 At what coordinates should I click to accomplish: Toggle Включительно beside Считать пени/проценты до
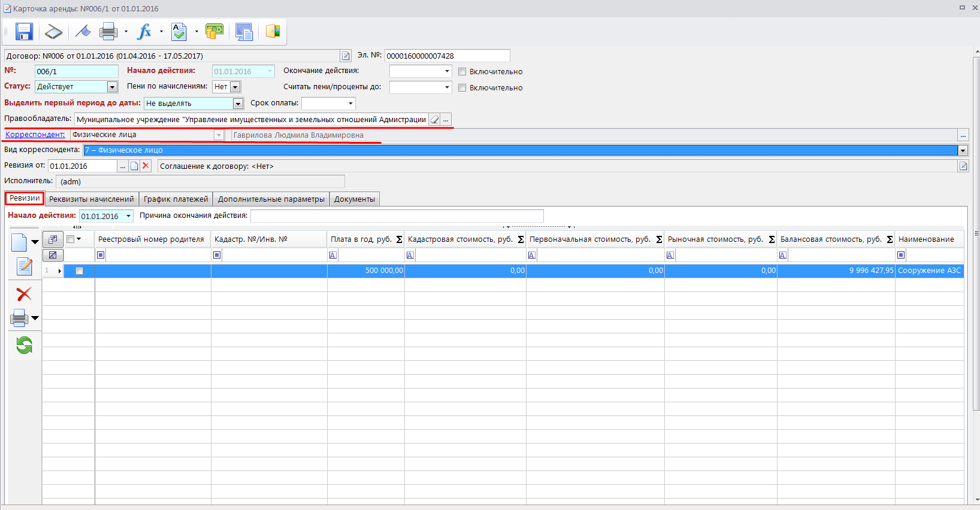(x=462, y=88)
